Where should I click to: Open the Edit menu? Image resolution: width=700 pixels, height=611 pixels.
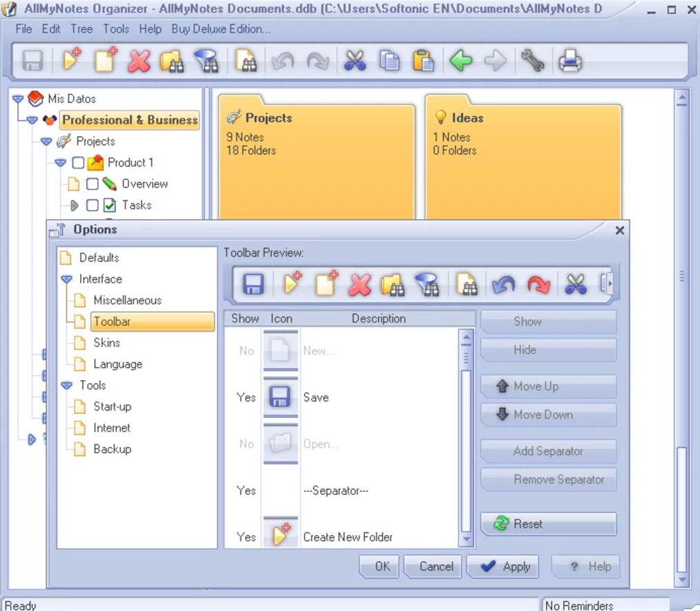click(x=51, y=29)
